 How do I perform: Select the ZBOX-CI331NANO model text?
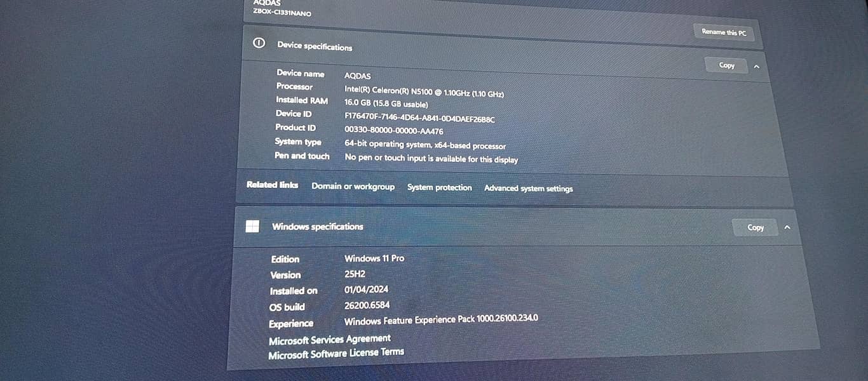pos(282,13)
